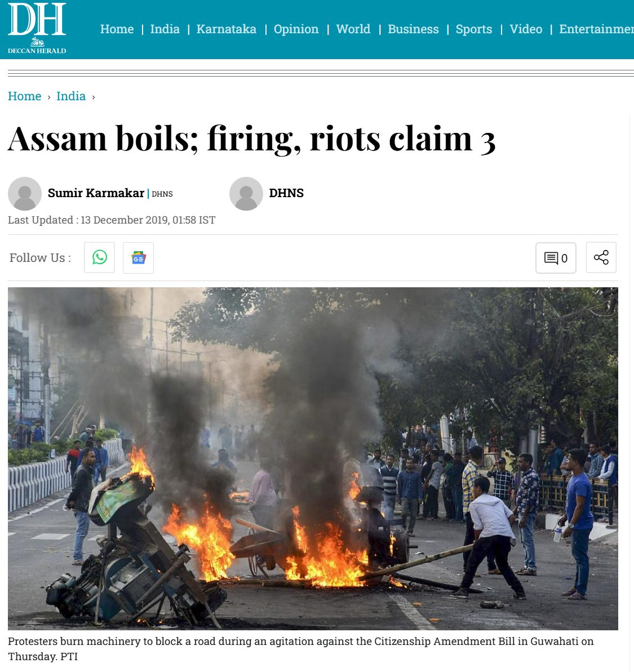Click Sumir Karmakar's author avatar
Screen dimensions: 634x672
pyautogui.click(x=25, y=194)
